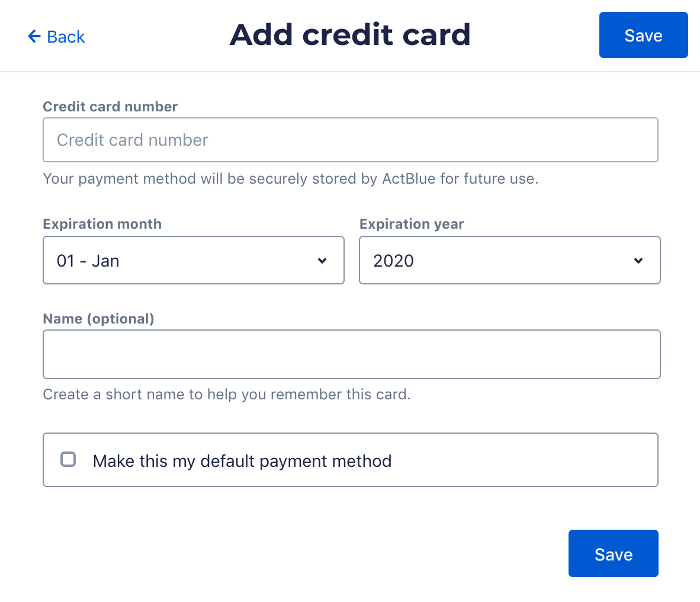
Task: Check the default payment method checkbox
Action: 68,459
